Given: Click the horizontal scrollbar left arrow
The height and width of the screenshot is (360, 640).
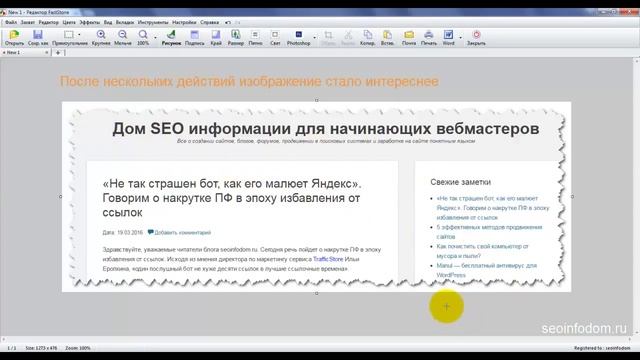Looking at the screenshot, I should (x=3, y=339).
